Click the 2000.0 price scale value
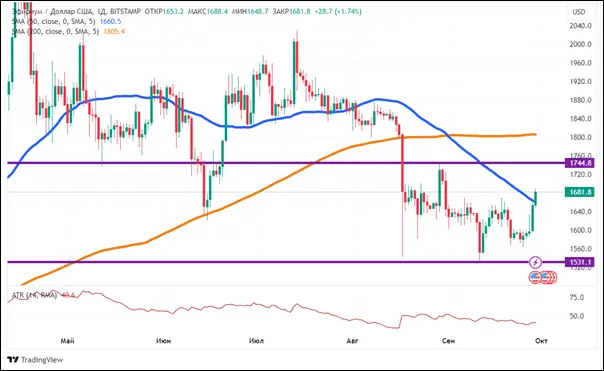 pos(581,44)
